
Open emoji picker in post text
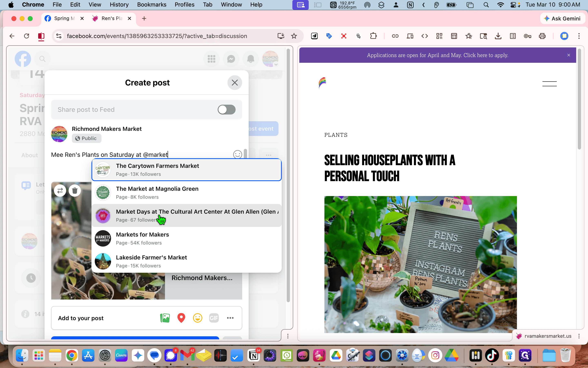click(x=237, y=154)
